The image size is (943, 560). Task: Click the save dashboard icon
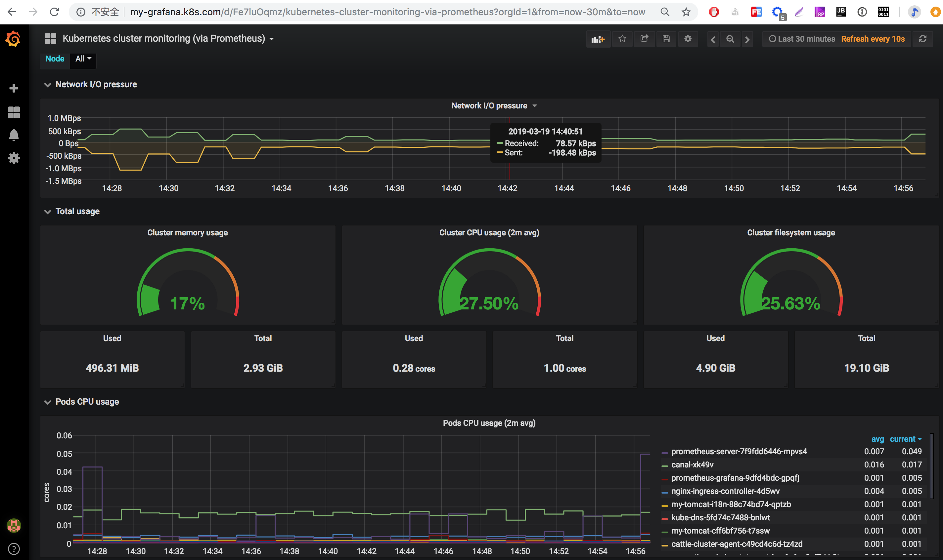(x=666, y=39)
